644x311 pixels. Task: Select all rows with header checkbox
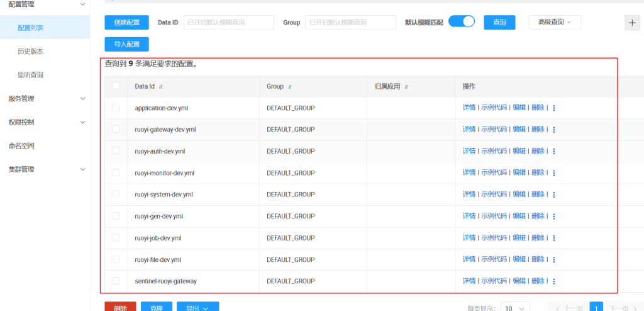116,86
